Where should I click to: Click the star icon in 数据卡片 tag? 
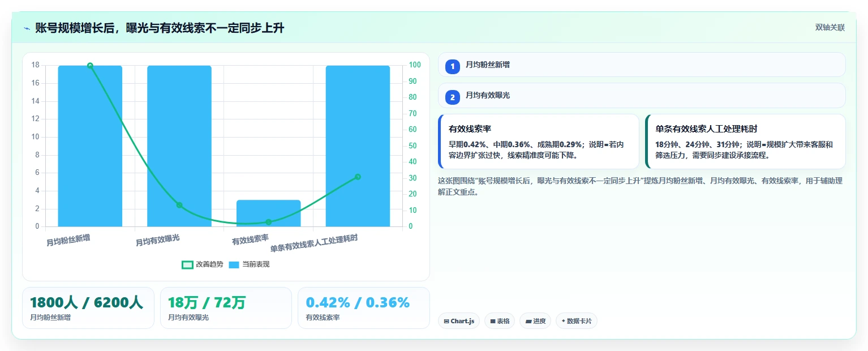pos(563,321)
